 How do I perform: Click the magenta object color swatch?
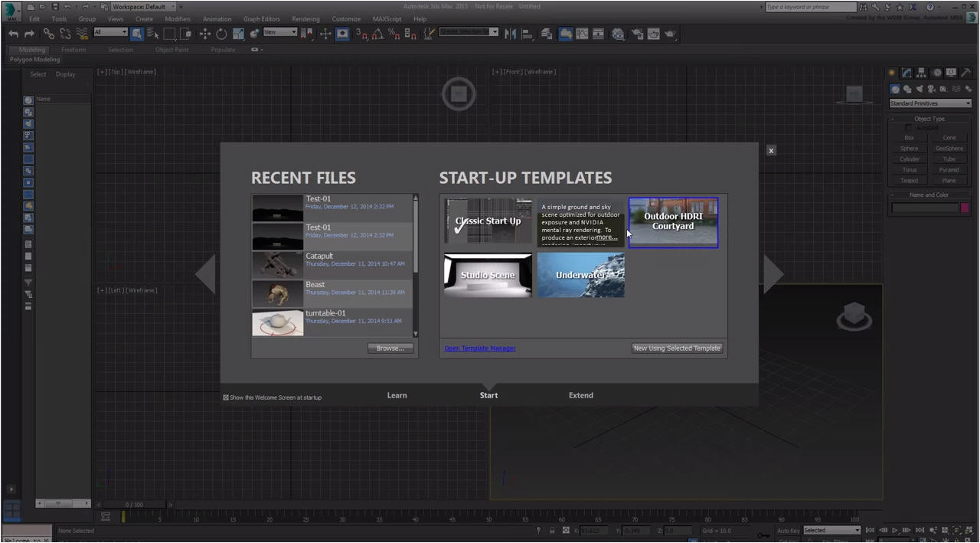(x=965, y=208)
